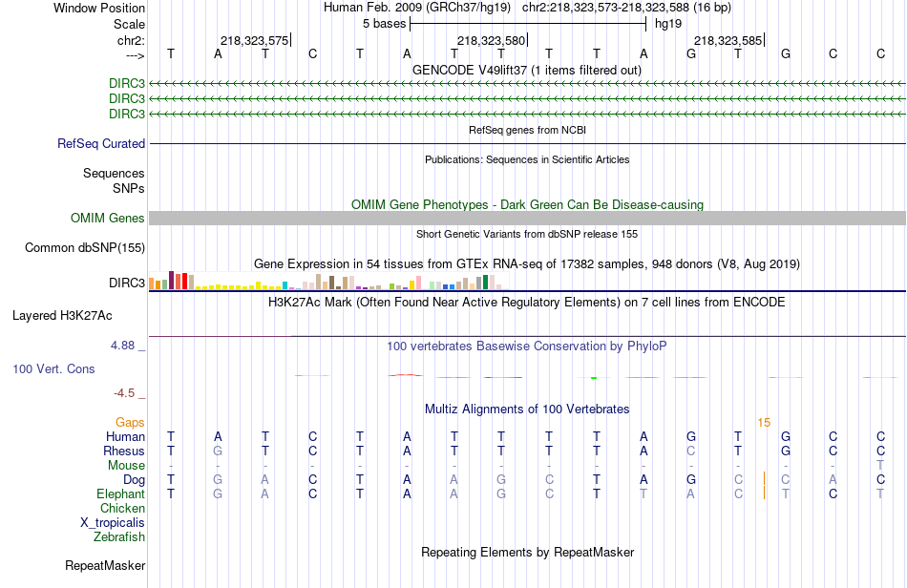Click the -4.5 PhyloP lower limit value
The height and width of the screenshot is (588, 907).
(x=124, y=393)
